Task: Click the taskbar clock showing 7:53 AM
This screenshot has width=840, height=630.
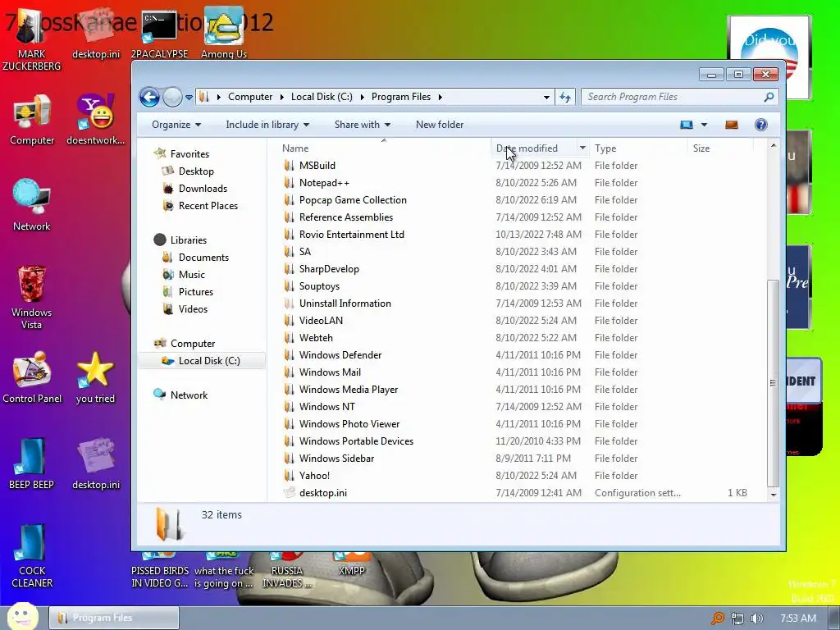Action: (797, 619)
